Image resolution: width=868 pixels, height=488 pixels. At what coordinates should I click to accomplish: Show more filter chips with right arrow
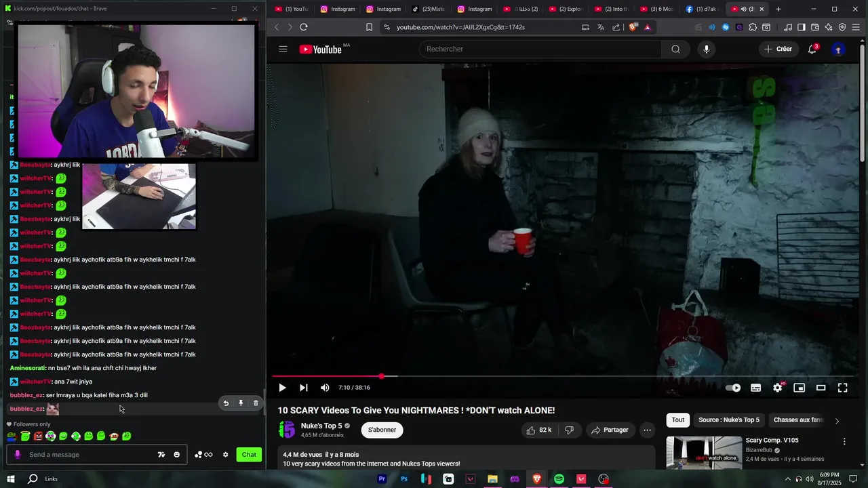[x=837, y=420]
